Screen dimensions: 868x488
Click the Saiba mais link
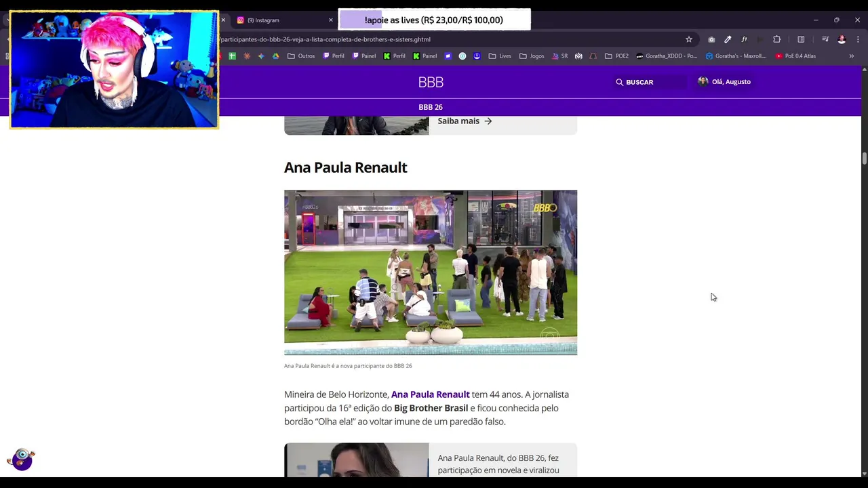tap(465, 121)
